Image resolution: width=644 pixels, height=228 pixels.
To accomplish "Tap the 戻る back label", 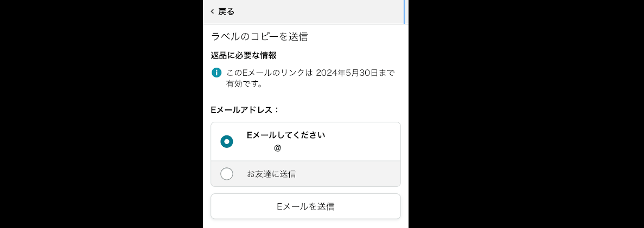I will (x=226, y=11).
